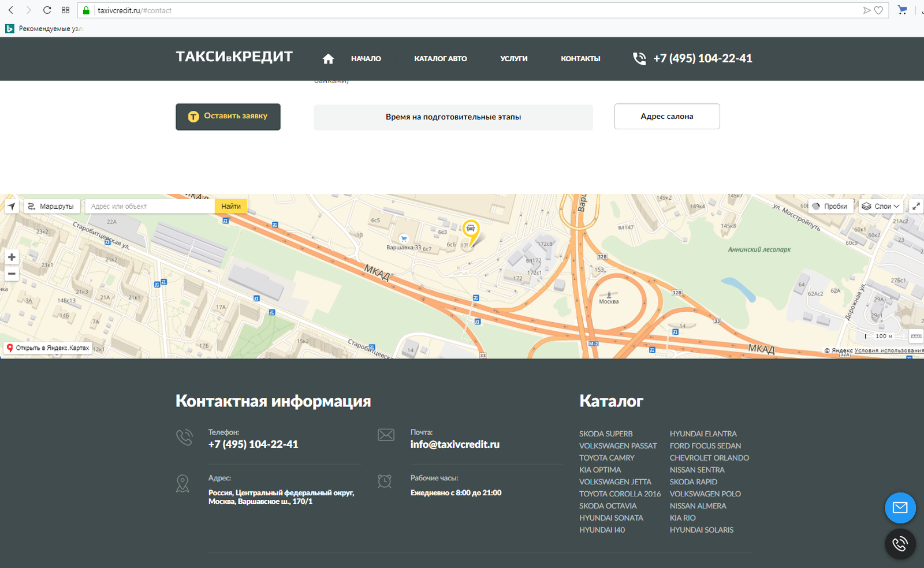924x568 pixels.
Task: Zoom out of the map with the minus button
Action: (12, 274)
